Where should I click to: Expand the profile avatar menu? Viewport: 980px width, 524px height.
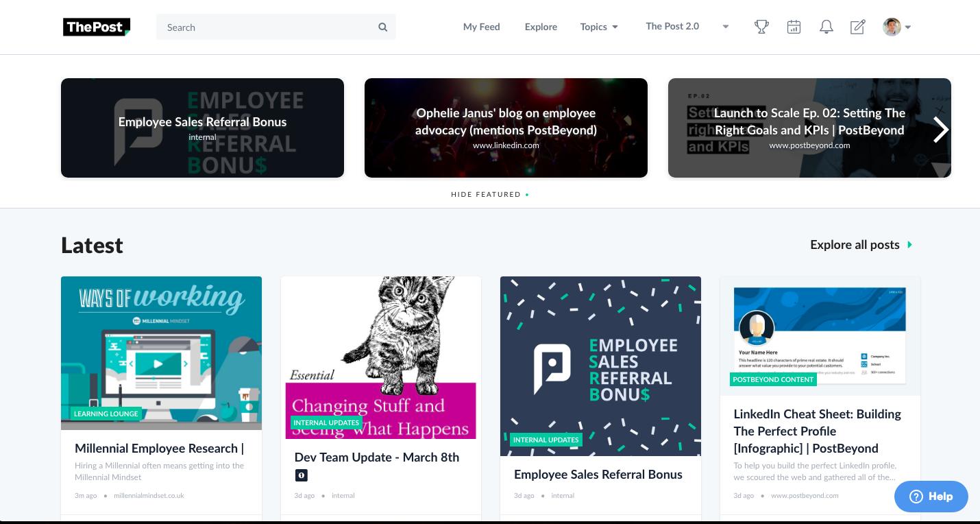(896, 27)
